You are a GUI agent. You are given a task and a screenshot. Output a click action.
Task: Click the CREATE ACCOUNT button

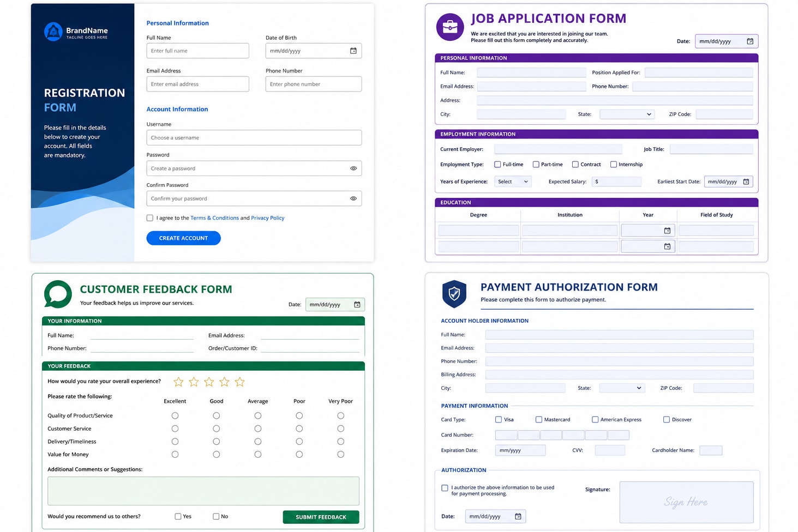(x=183, y=238)
